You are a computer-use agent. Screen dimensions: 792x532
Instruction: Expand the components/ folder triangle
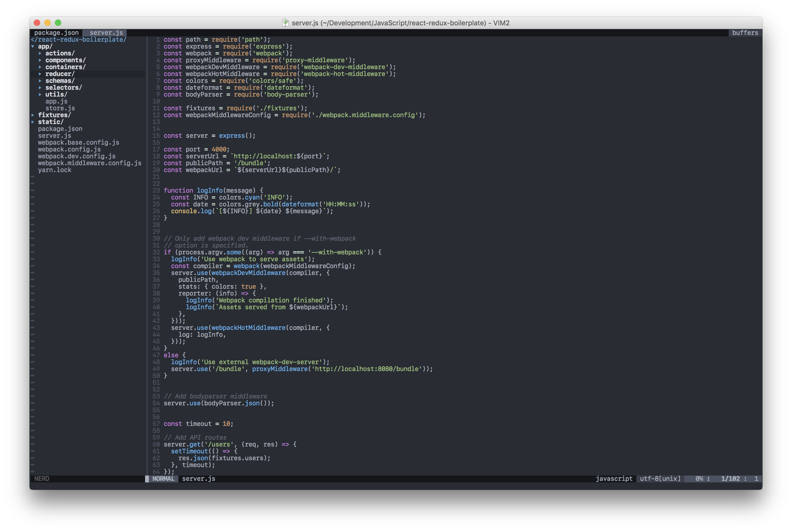coord(40,60)
